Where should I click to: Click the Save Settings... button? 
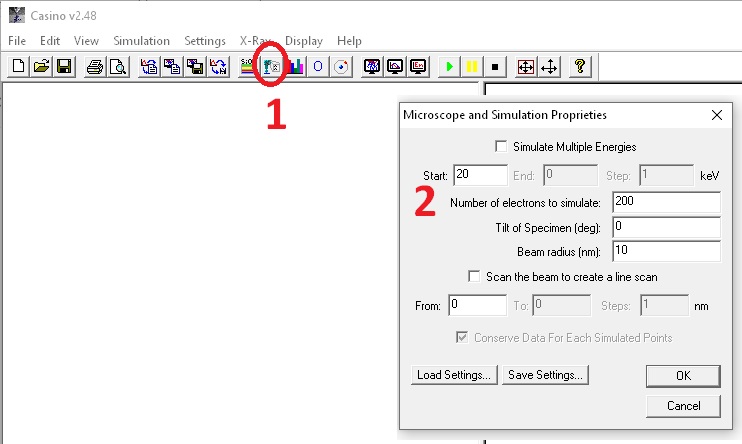point(546,375)
